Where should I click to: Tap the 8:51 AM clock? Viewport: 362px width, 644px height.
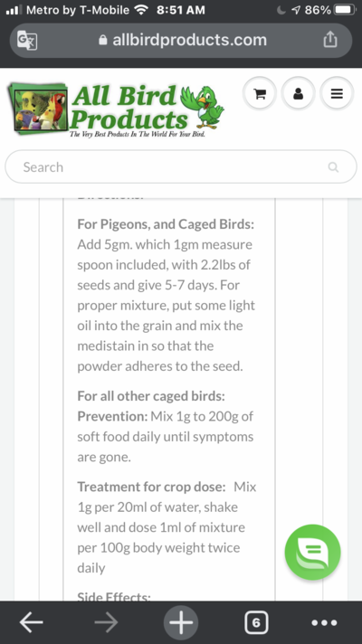pyautogui.click(x=181, y=10)
